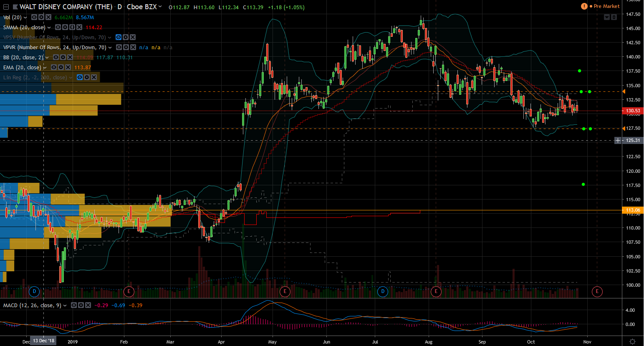Viewport: 644px width, 346px height.
Task: Click the Pre Market status label
Action: click(x=607, y=6)
